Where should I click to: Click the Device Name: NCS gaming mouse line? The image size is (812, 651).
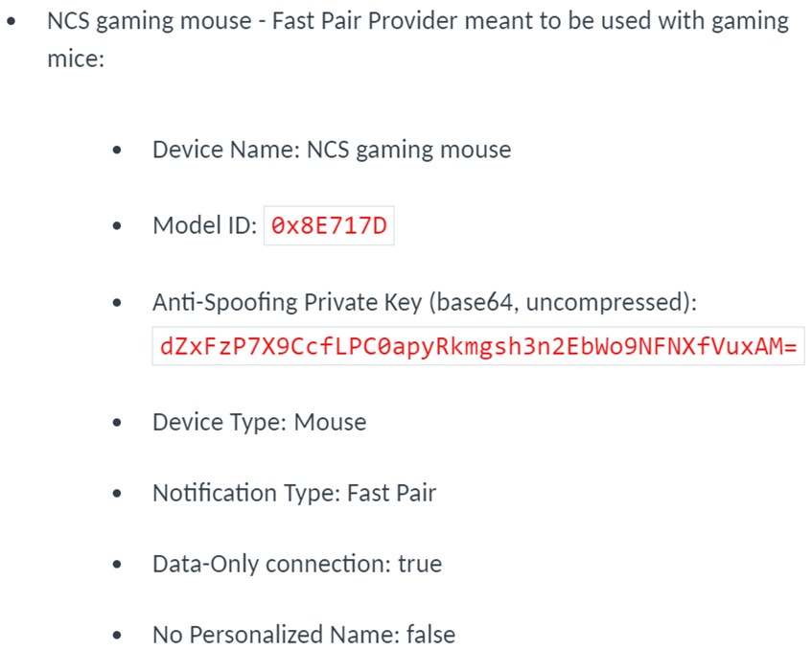click(x=332, y=150)
